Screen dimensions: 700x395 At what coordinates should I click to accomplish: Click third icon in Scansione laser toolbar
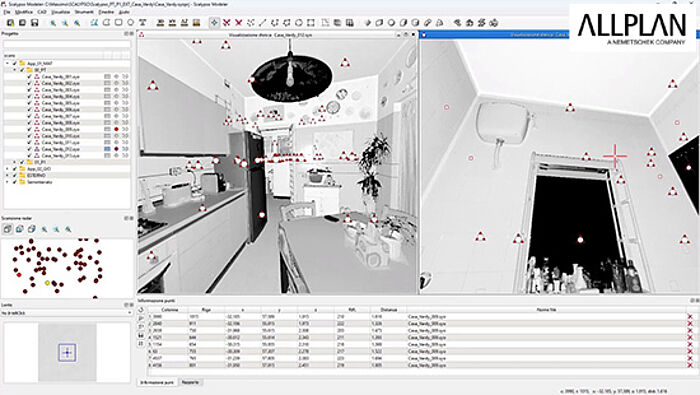[x=31, y=229]
